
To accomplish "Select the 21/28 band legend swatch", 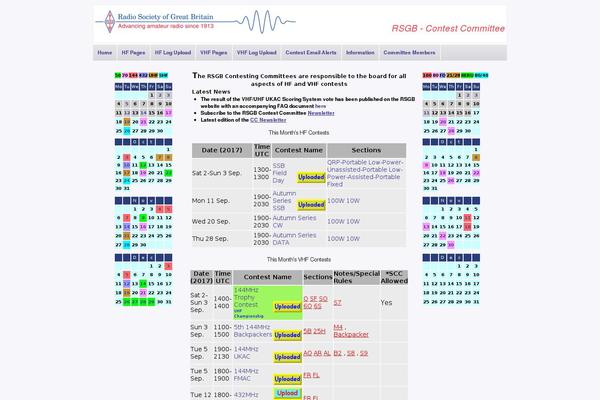I will click(453, 75).
